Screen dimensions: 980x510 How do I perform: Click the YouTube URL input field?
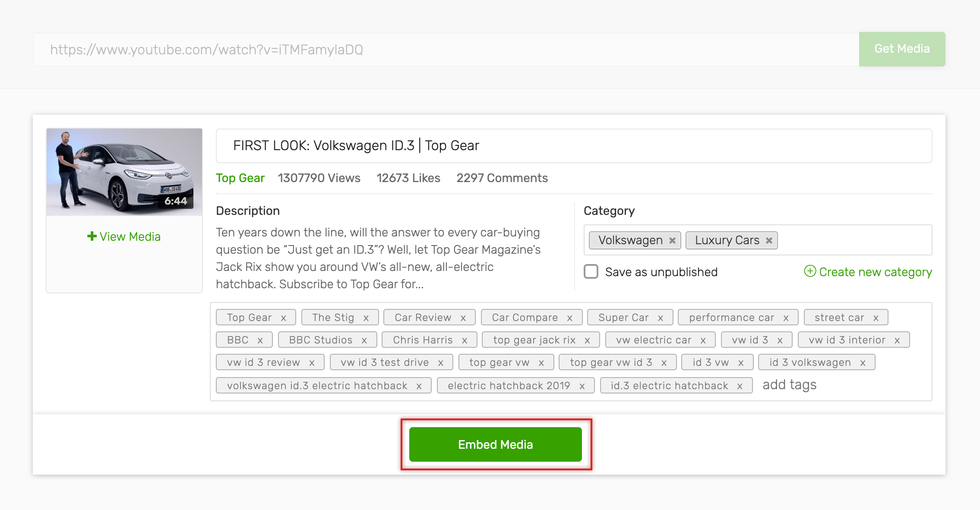pyautogui.click(x=446, y=49)
